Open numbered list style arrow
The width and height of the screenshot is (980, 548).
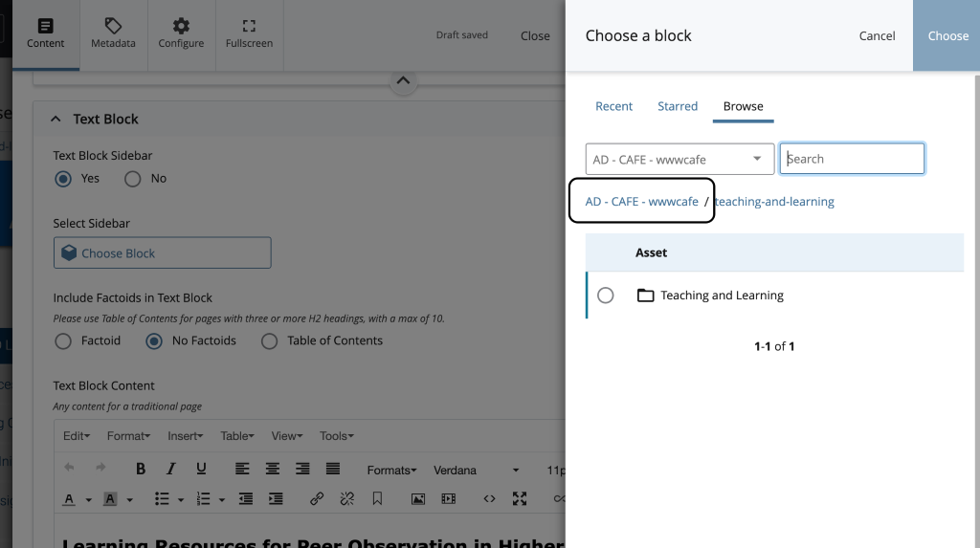click(221, 500)
